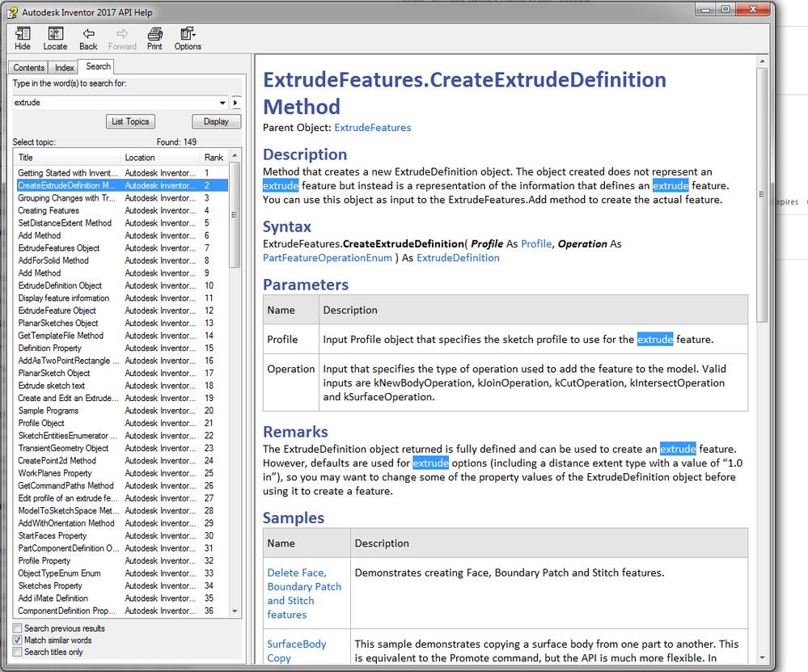Image resolution: width=808 pixels, height=672 pixels.
Task: Click the results list scrollbar thumb
Action: (235, 215)
